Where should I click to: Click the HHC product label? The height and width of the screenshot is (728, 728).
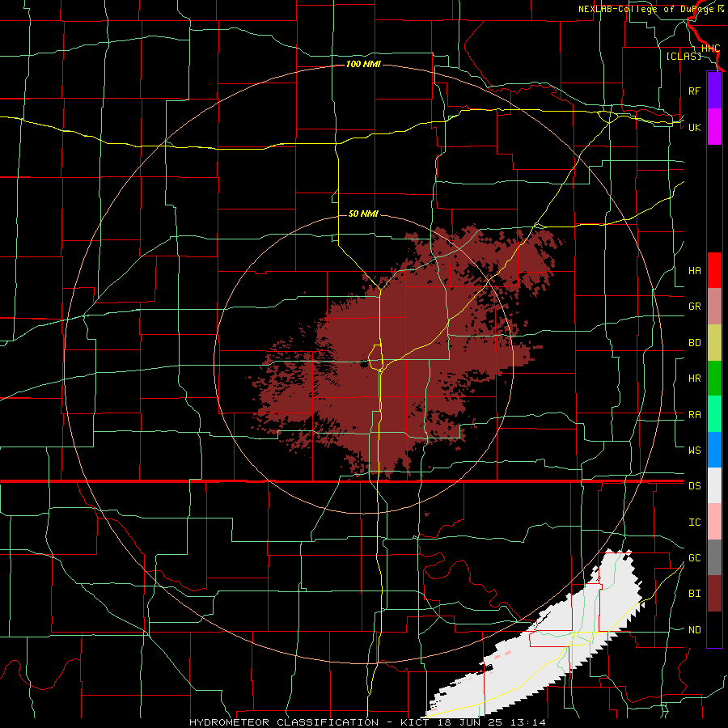710,49
